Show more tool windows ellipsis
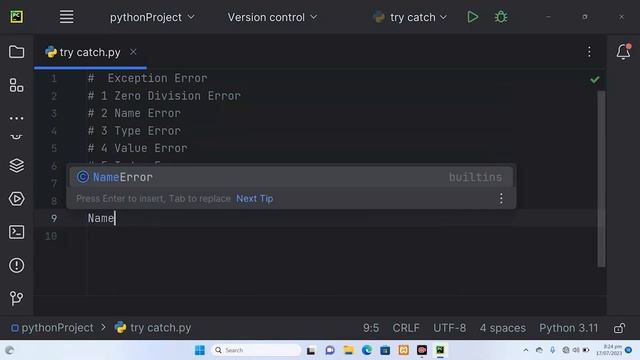Image resolution: width=640 pixels, height=360 pixels. pos(16,118)
